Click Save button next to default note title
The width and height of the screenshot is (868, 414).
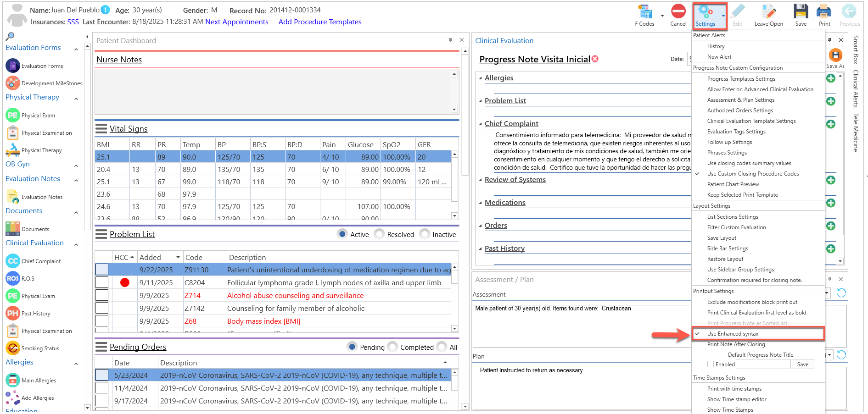tap(803, 364)
